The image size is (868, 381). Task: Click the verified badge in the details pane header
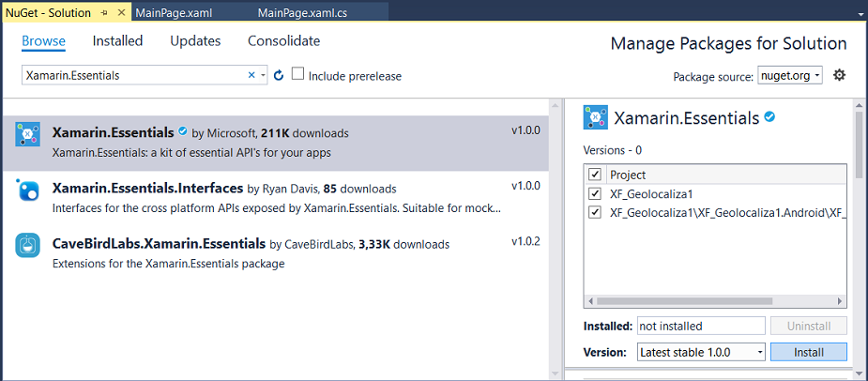tap(769, 117)
